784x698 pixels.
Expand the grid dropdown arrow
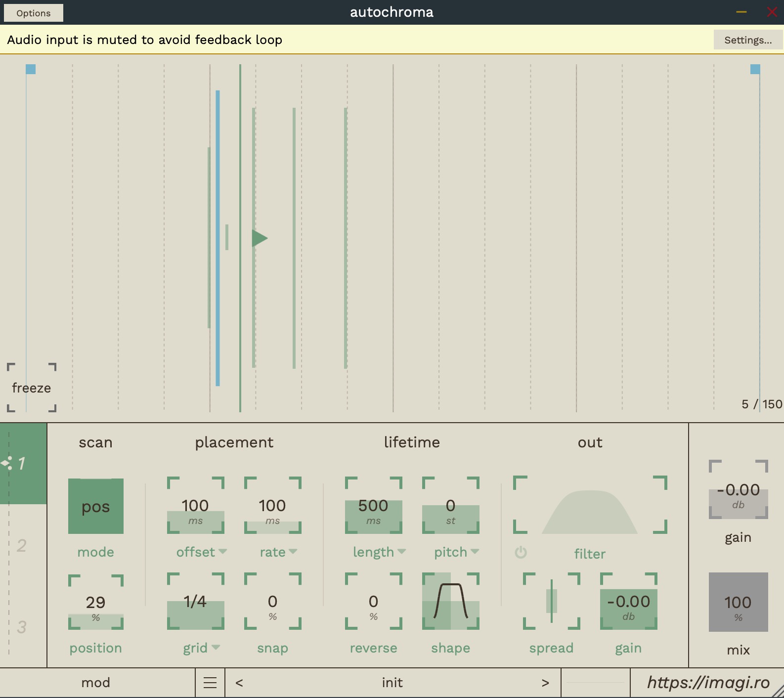216,647
